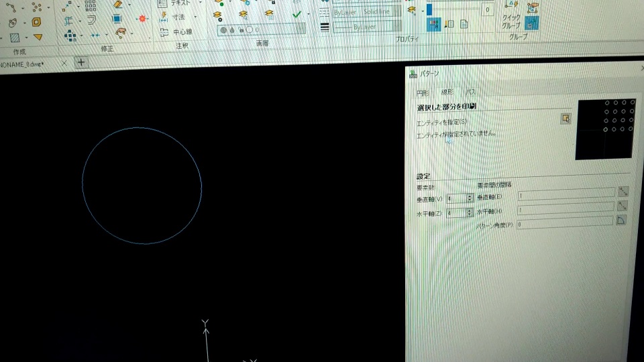Click the 寸法 dimension button

tap(173, 17)
